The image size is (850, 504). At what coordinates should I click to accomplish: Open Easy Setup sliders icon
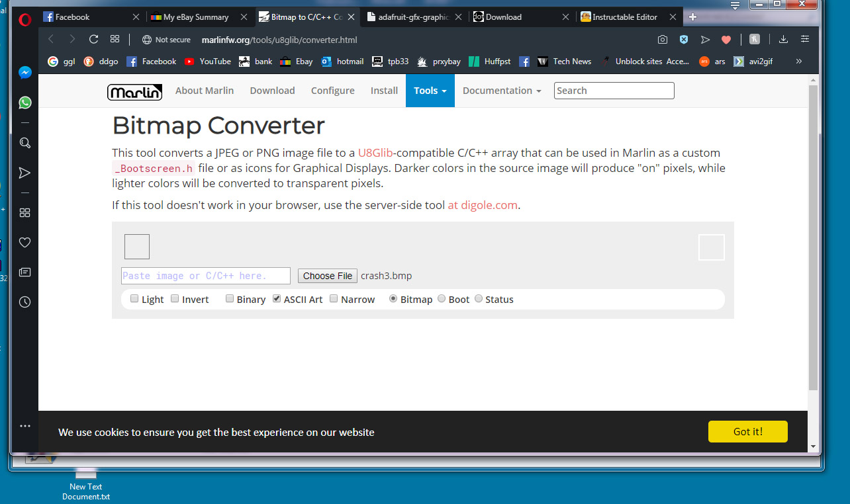coord(805,40)
